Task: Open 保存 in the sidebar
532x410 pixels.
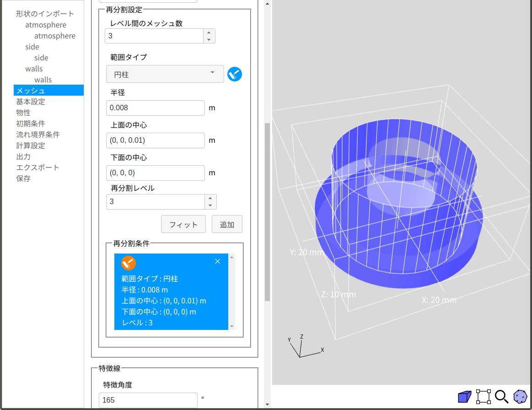Action: coord(23,178)
